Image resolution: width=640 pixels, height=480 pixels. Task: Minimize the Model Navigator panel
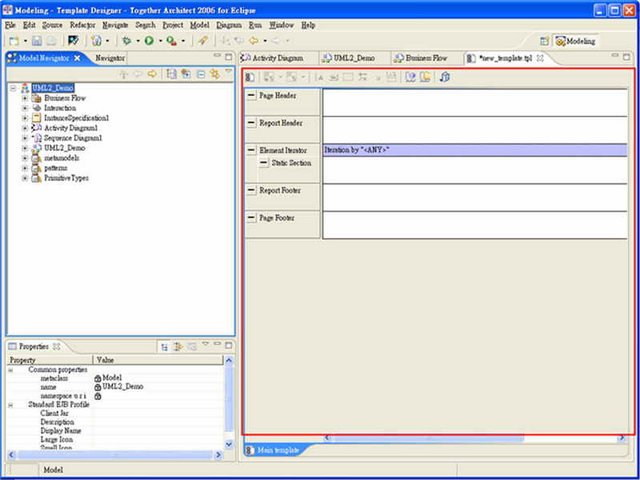217,56
